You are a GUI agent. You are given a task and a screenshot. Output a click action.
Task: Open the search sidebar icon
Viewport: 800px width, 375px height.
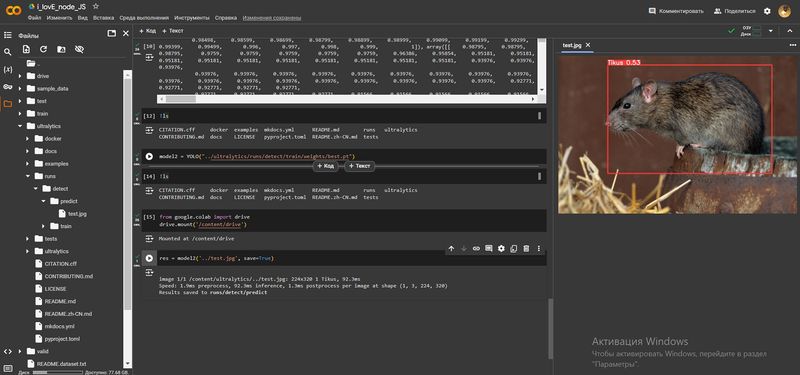[8, 52]
